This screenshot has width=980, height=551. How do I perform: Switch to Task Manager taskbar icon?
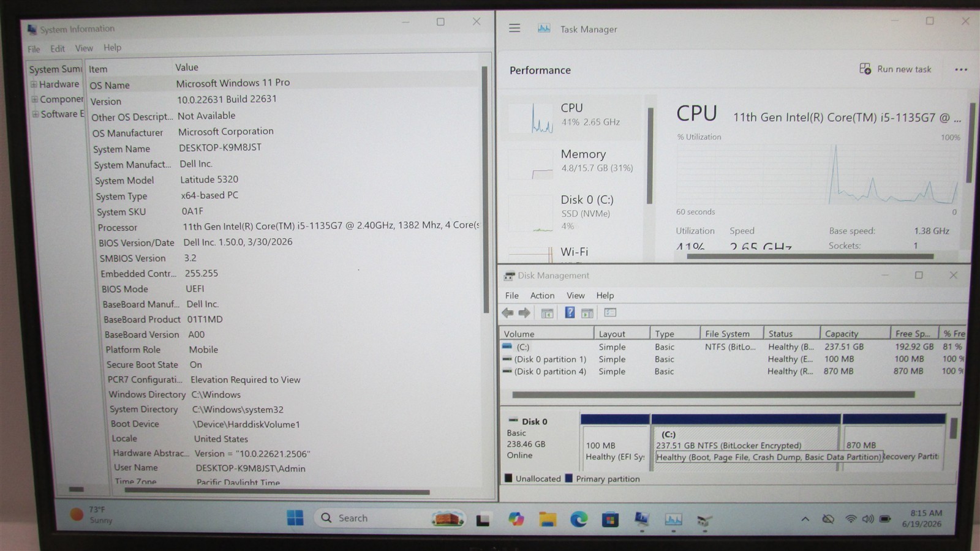click(673, 520)
